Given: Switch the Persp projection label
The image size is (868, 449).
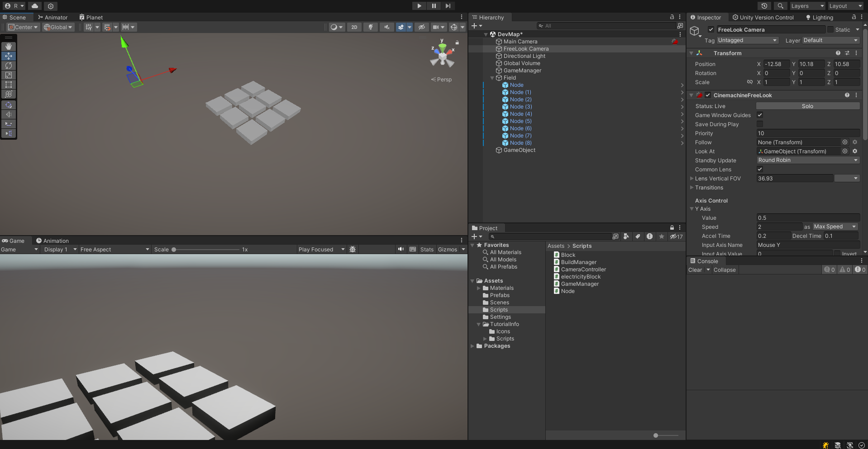Looking at the screenshot, I should click(x=442, y=80).
